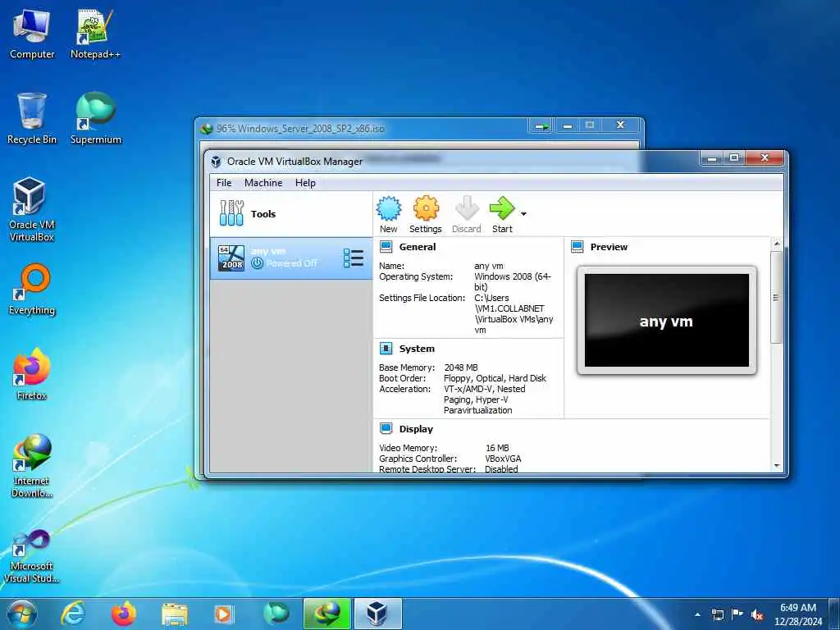The width and height of the screenshot is (840, 630).
Task: Click the '2048 MB' base memory value
Action: tap(461, 367)
